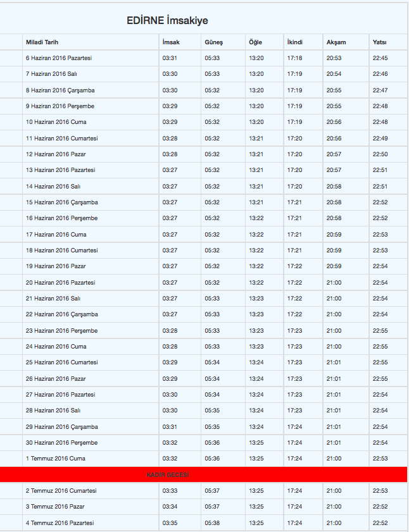The height and width of the screenshot is (532, 409).
Task: Click the İmsak column header
Action: [170, 42]
